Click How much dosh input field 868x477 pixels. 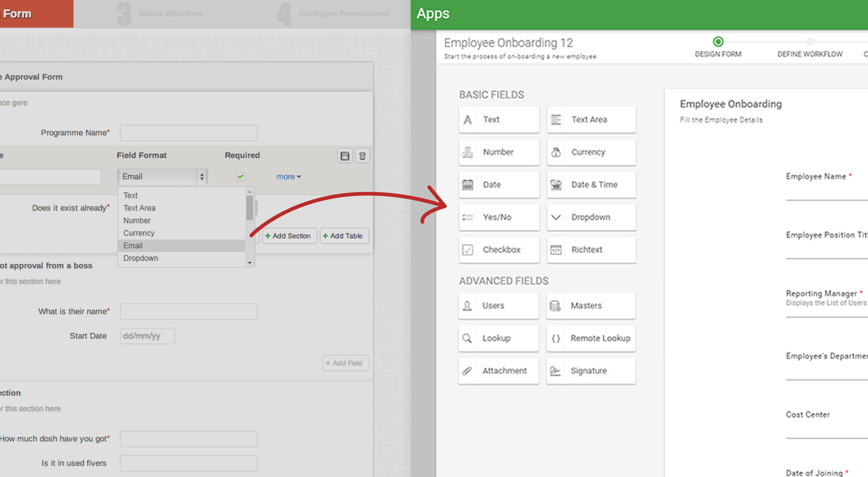coord(189,439)
